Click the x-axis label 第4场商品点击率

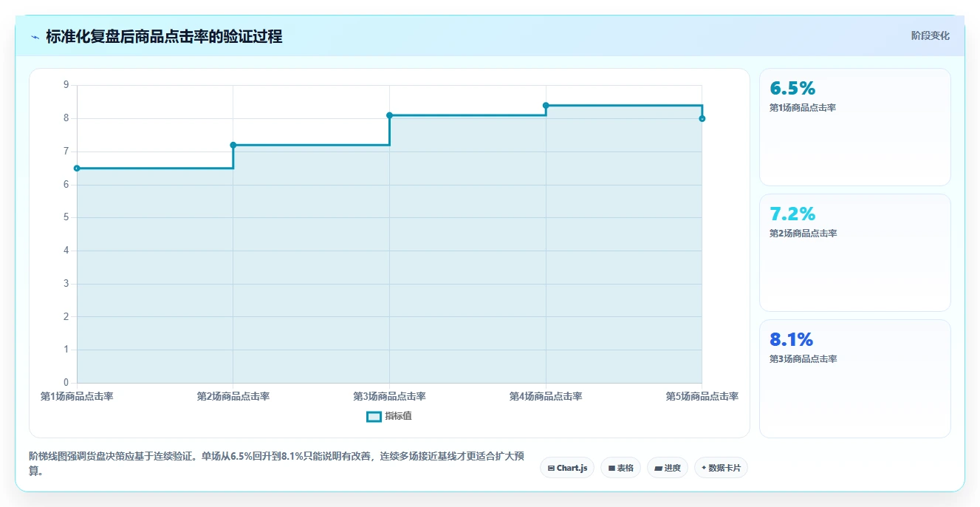point(546,397)
